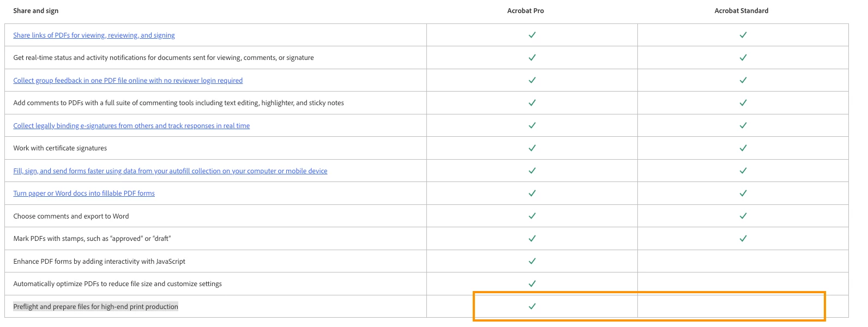Open Turn paper or Word docs link

click(x=84, y=193)
